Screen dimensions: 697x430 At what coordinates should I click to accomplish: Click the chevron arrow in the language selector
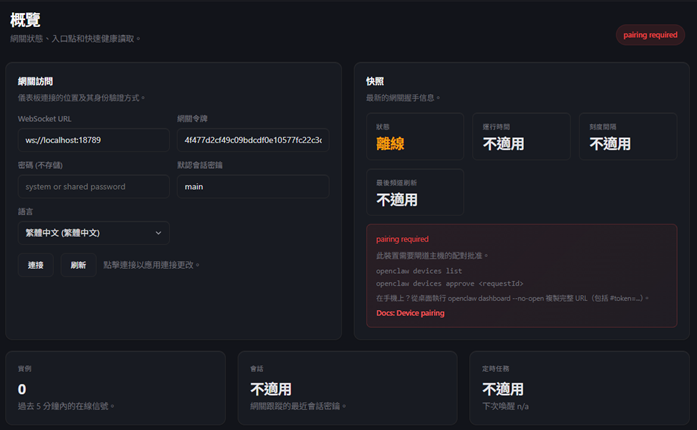(158, 233)
